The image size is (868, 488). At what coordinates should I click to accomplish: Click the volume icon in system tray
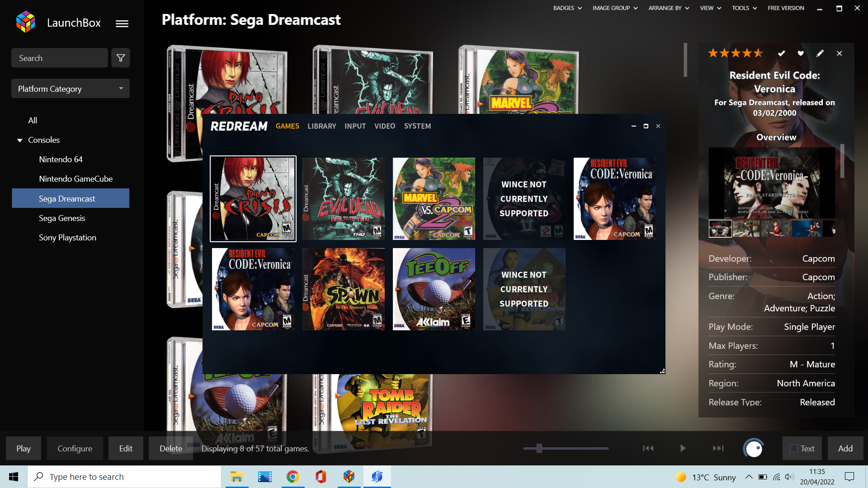(x=789, y=477)
